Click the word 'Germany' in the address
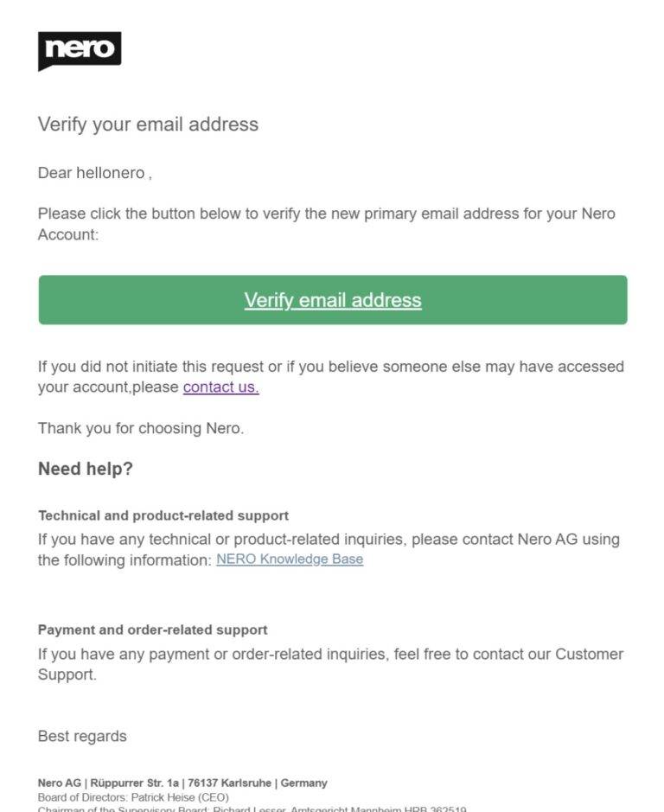 tap(303, 783)
